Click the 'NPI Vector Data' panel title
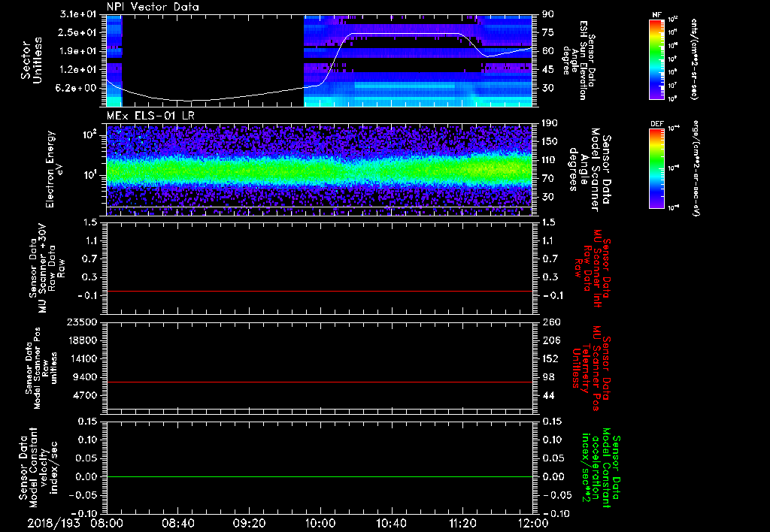This screenshot has width=770, height=532. (x=153, y=7)
